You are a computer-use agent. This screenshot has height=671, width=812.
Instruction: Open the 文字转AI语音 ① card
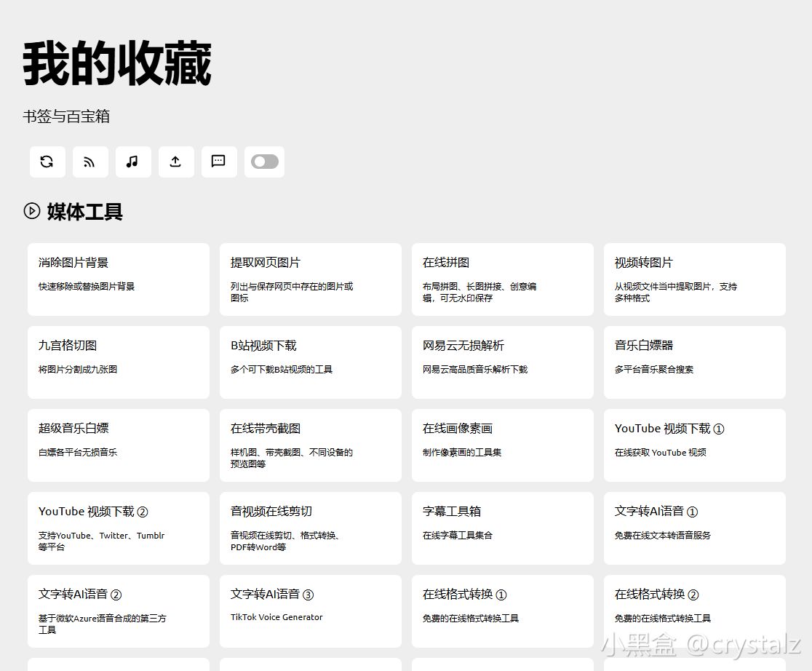pos(695,528)
